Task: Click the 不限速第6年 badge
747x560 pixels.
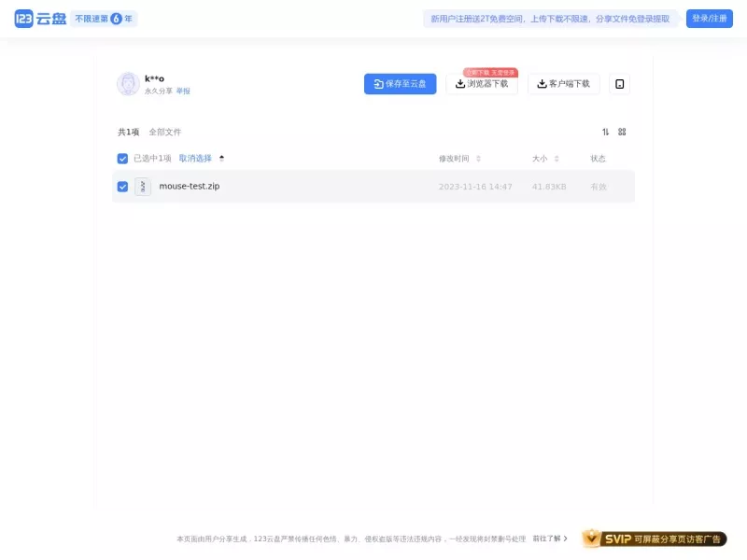Action: click(x=104, y=19)
